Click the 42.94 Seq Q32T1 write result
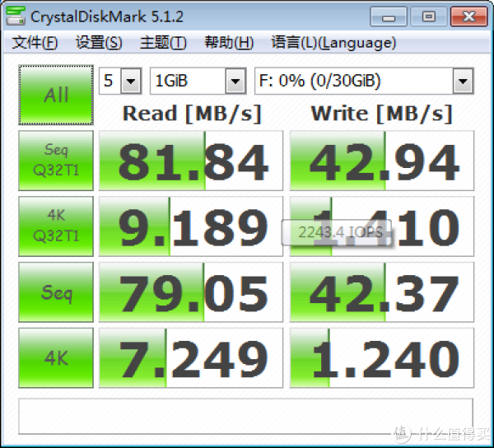 pyautogui.click(x=382, y=161)
